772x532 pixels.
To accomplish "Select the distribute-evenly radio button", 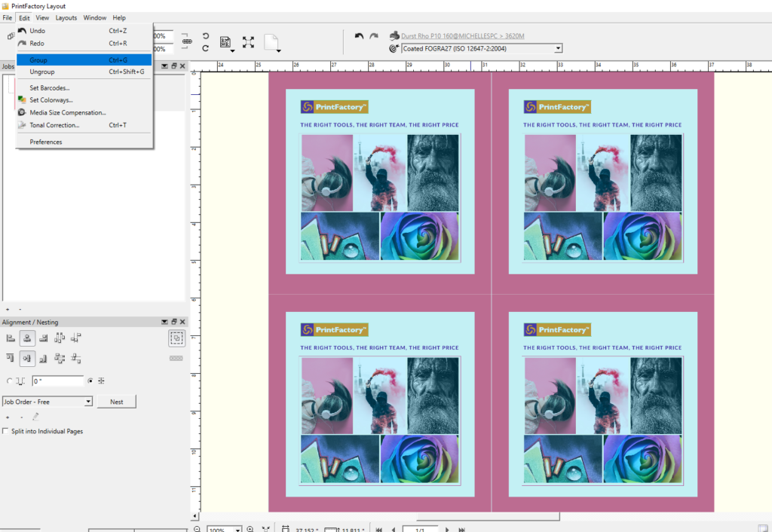I will [x=90, y=381].
